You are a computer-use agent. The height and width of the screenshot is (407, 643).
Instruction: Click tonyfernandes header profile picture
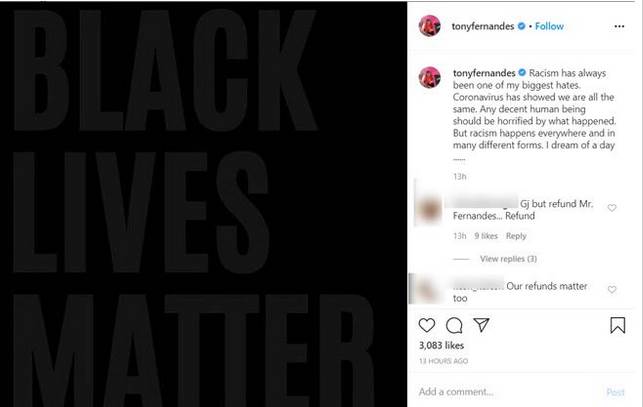point(429,26)
